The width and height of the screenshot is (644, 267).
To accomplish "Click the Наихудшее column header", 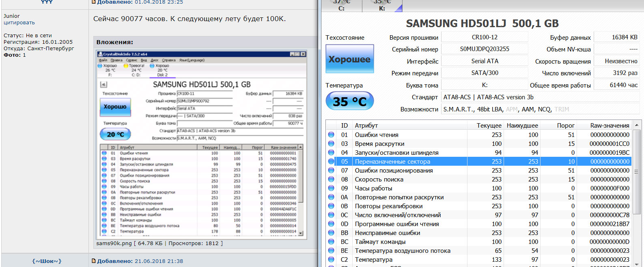I will 522,126.
